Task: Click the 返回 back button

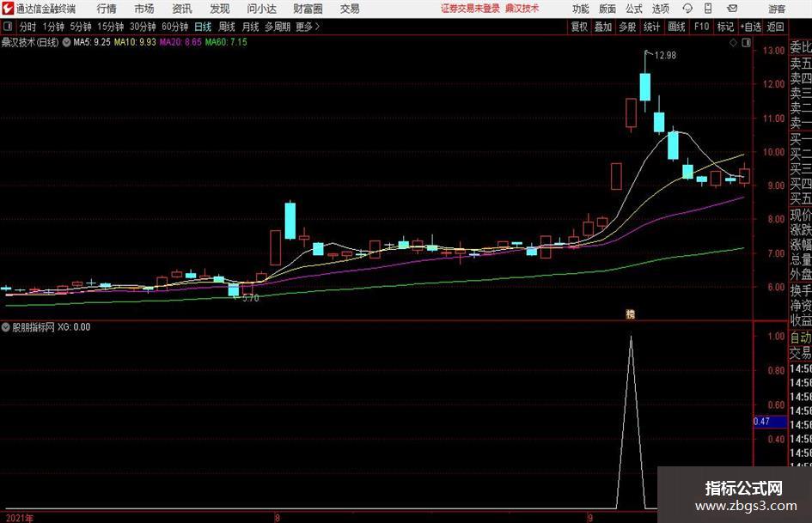Action: (x=775, y=27)
